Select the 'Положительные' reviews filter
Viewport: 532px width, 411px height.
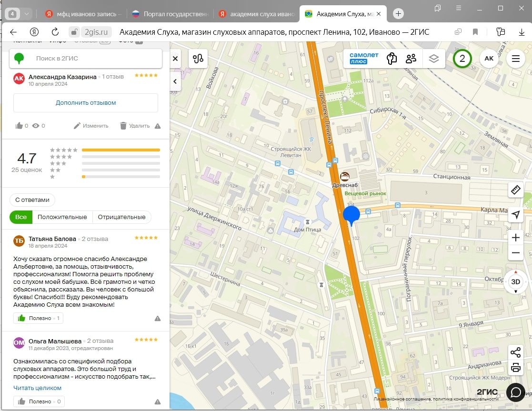62,217
